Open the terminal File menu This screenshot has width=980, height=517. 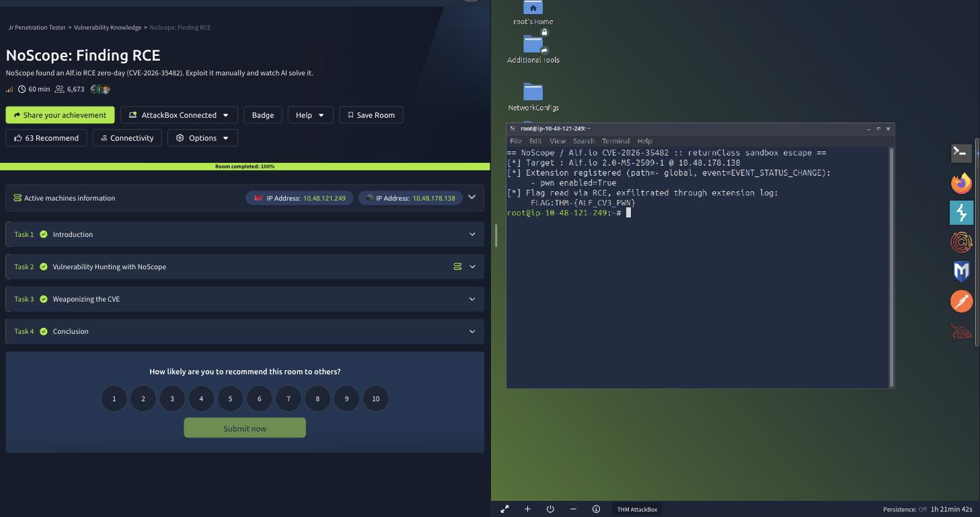(516, 141)
